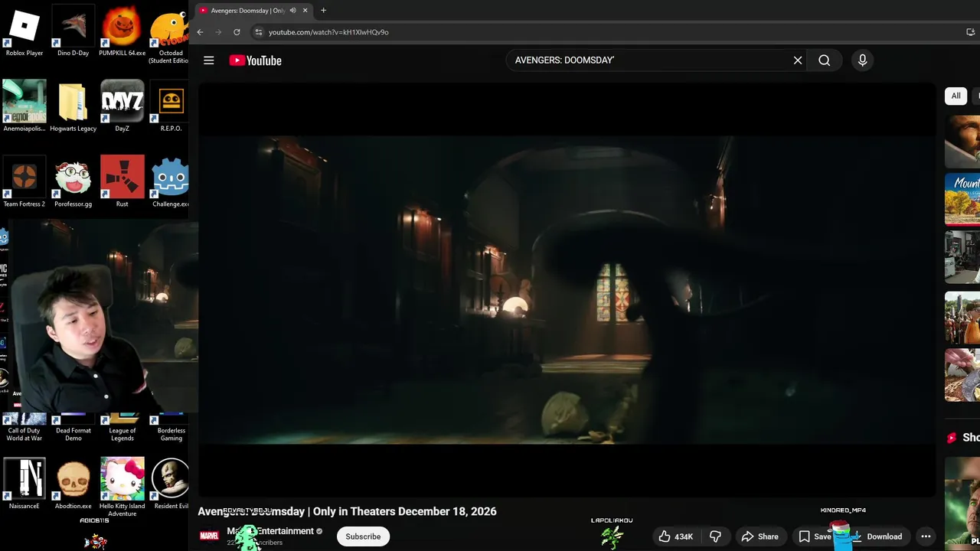Viewport: 980px width, 551px height.
Task: Launch the Rust desktop shortcut
Action: click(x=122, y=182)
